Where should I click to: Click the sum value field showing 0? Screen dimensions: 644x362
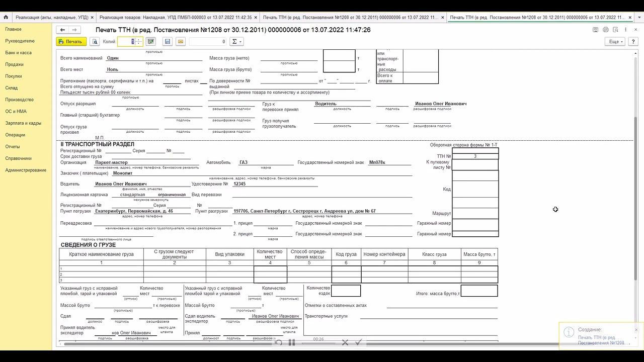(x=208, y=42)
